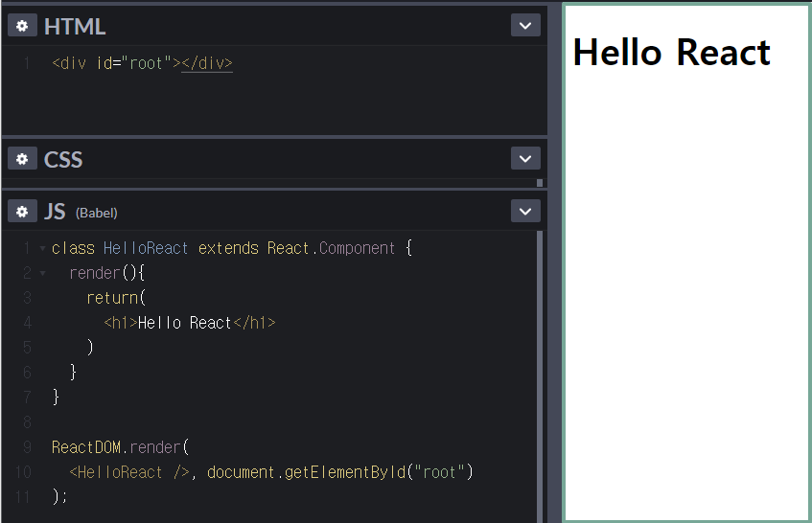The width and height of the screenshot is (812, 523).
Task: Click the ReactDOM.render( code line
Action: (121, 447)
